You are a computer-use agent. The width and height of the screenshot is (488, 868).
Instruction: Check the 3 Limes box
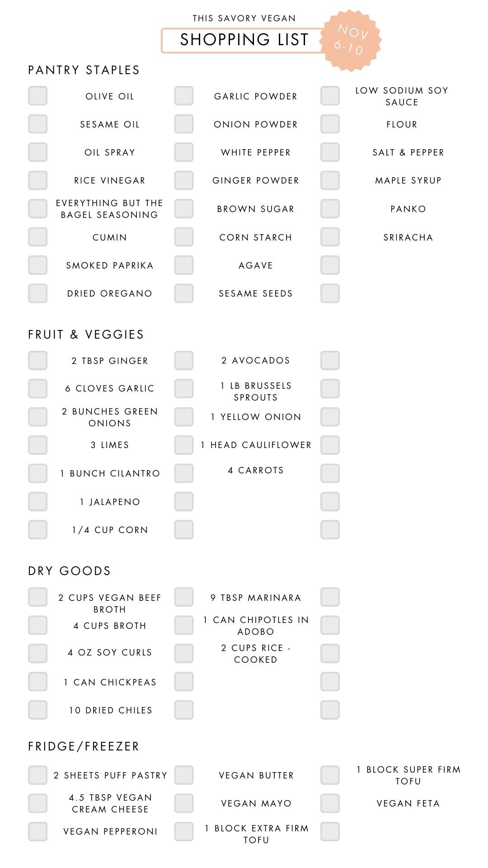[38, 445]
